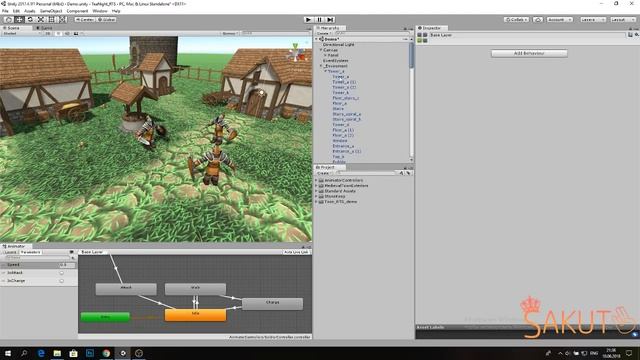The width and height of the screenshot is (640, 360).
Task: Select the Hand tool in toolbar
Action: (x=8, y=20)
